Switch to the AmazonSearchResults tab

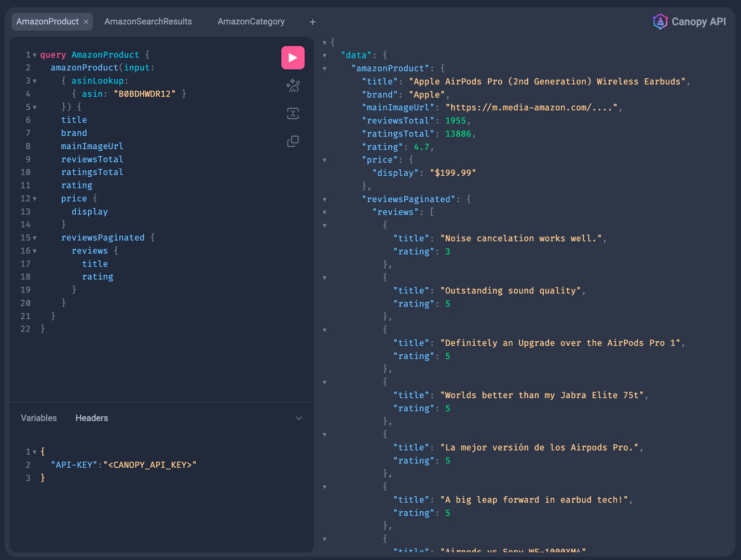[148, 22]
